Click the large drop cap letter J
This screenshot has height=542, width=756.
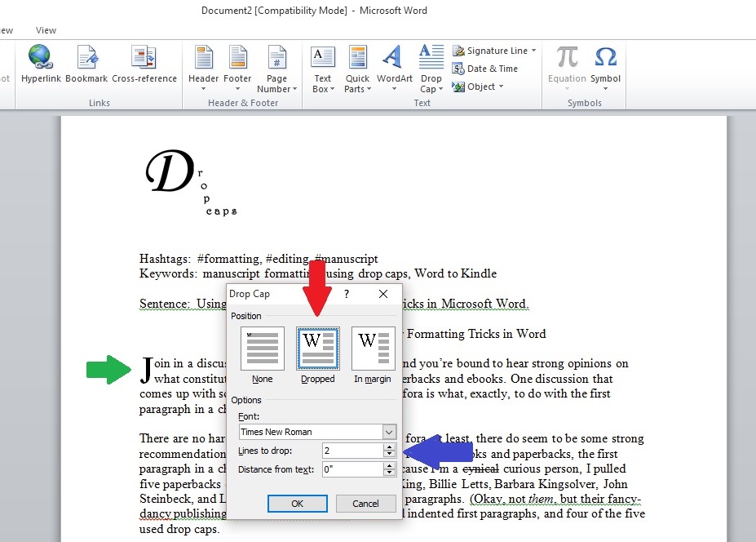click(147, 371)
